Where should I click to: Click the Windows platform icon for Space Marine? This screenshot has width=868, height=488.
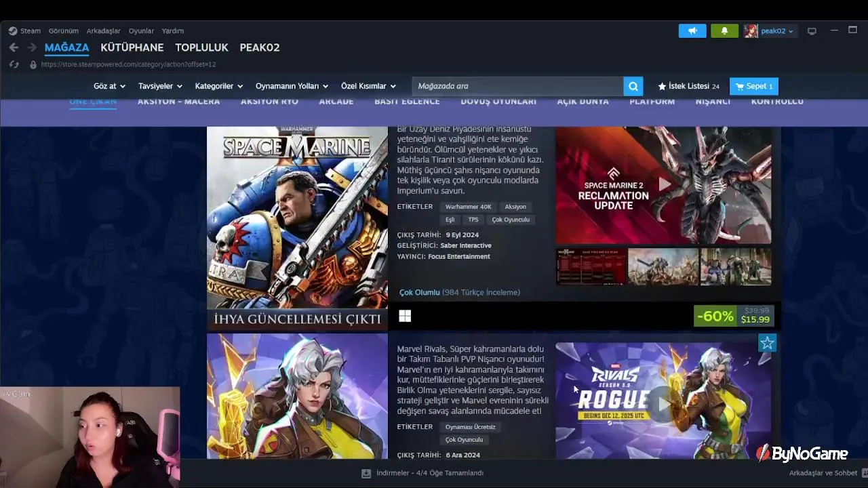405,316
